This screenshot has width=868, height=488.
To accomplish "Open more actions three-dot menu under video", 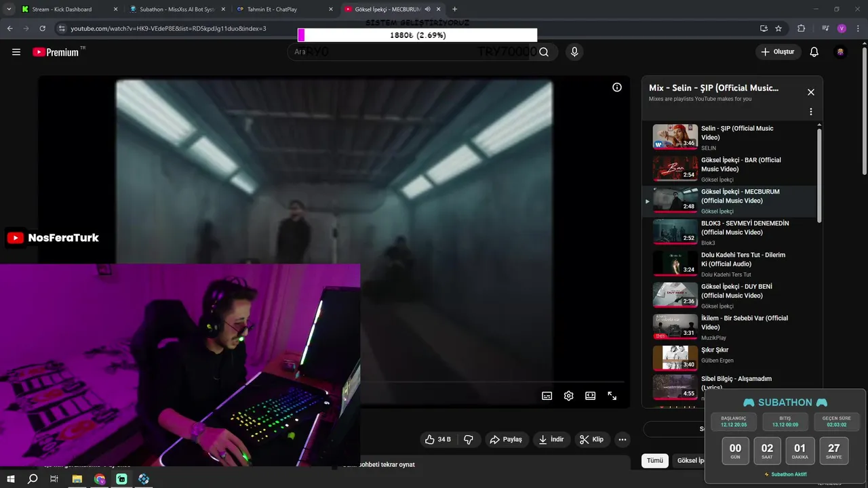I will tap(623, 439).
